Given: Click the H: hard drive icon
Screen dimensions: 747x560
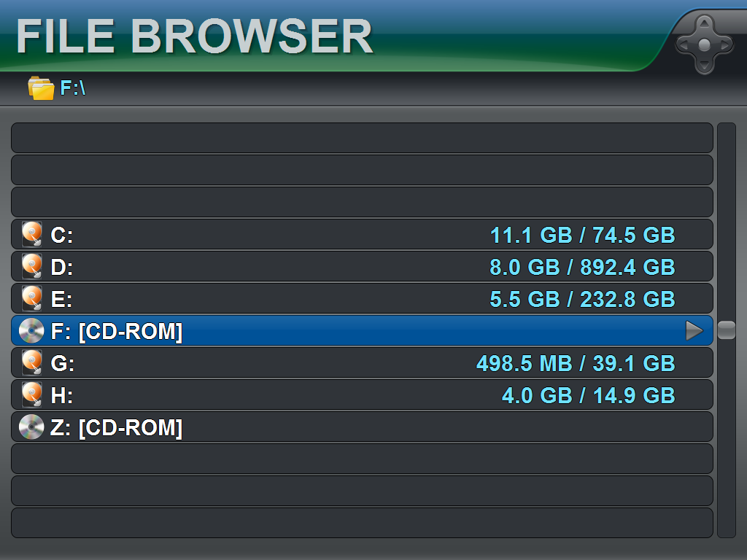Looking at the screenshot, I should 31,395.
